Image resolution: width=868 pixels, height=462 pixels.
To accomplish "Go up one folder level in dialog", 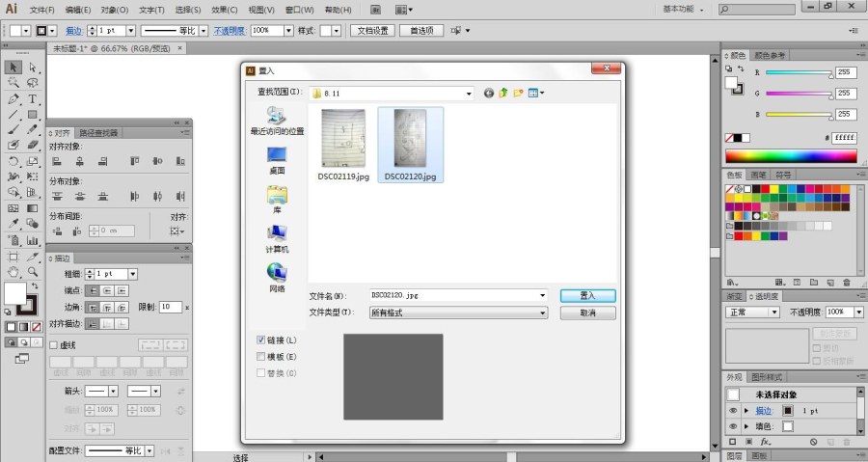I will coord(503,93).
